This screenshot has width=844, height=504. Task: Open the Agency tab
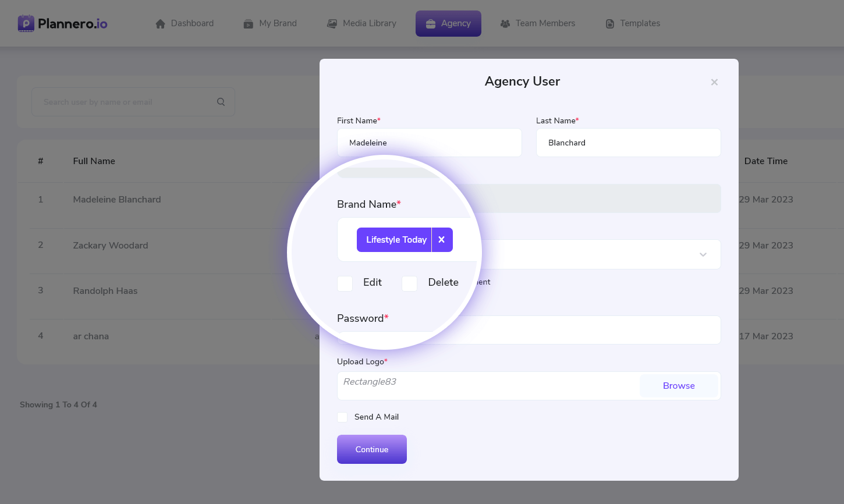[448, 24]
